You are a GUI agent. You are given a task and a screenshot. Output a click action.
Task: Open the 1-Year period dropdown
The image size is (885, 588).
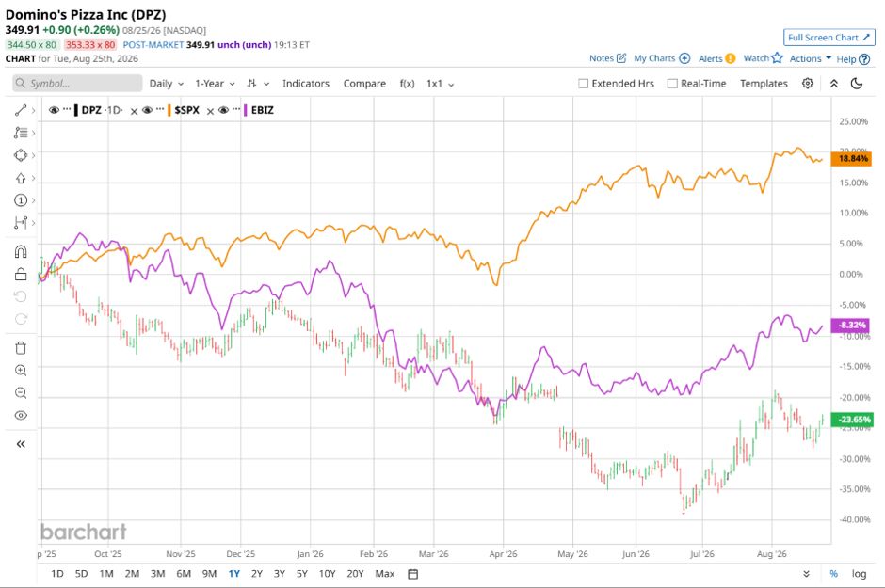coord(215,84)
